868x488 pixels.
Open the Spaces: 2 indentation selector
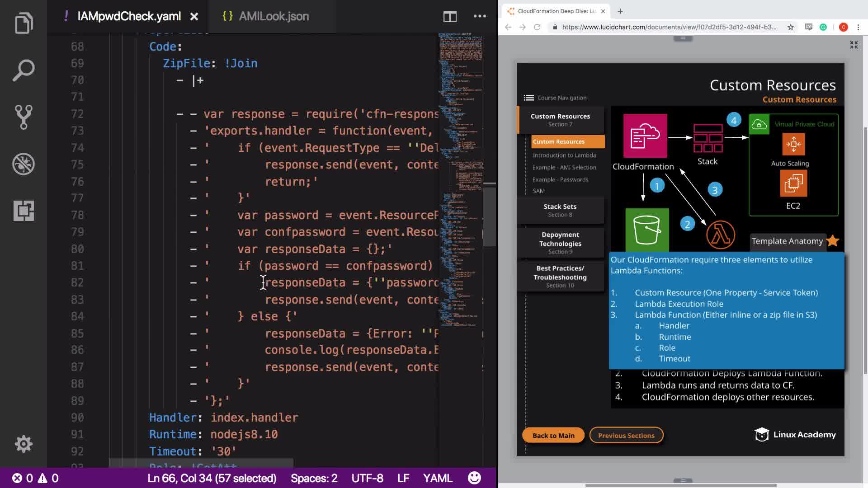314,478
